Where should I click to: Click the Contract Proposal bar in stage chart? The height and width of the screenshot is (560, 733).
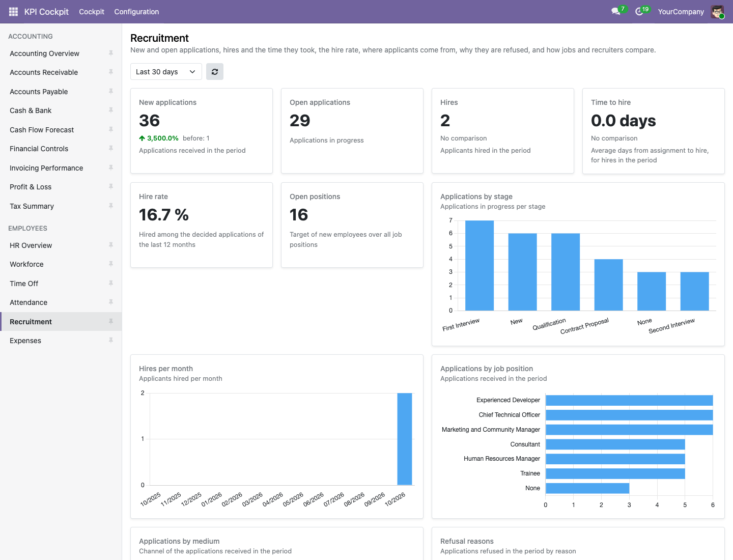point(609,285)
